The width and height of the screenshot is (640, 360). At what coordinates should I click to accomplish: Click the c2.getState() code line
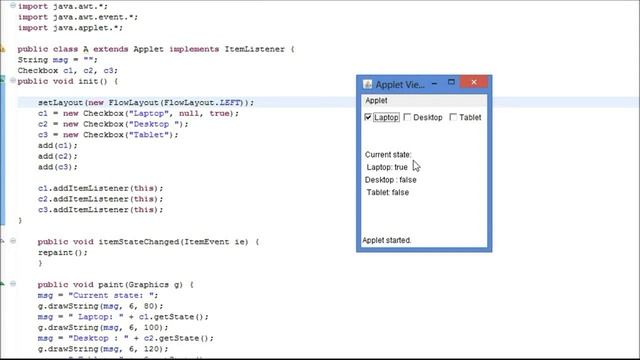(x=126, y=338)
